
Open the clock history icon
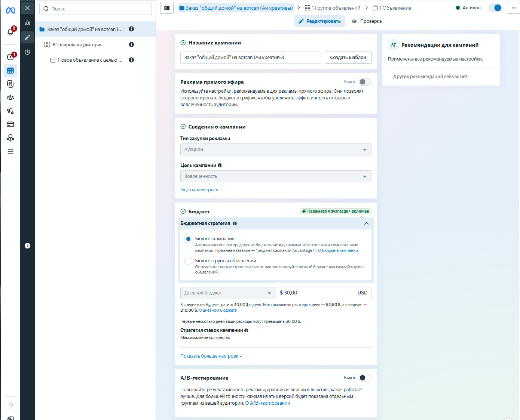[x=27, y=52]
